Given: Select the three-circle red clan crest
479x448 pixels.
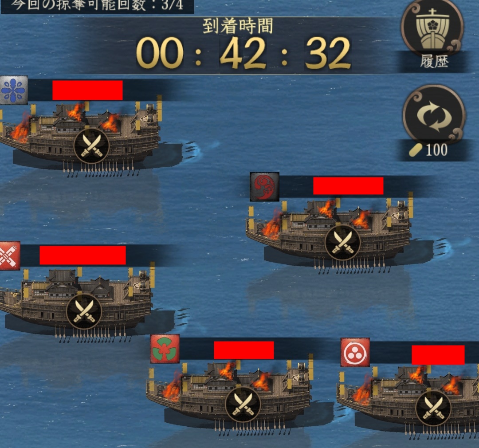Looking at the screenshot, I should pyautogui.click(x=355, y=352).
